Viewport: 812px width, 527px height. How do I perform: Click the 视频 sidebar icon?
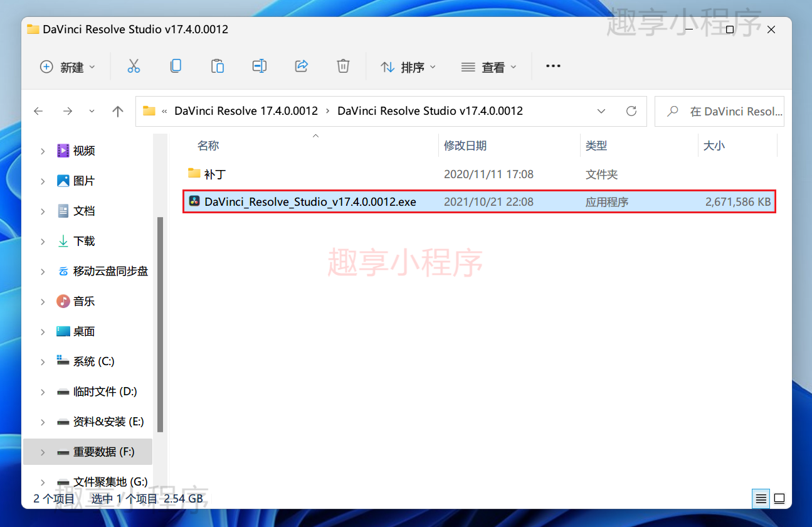click(63, 151)
